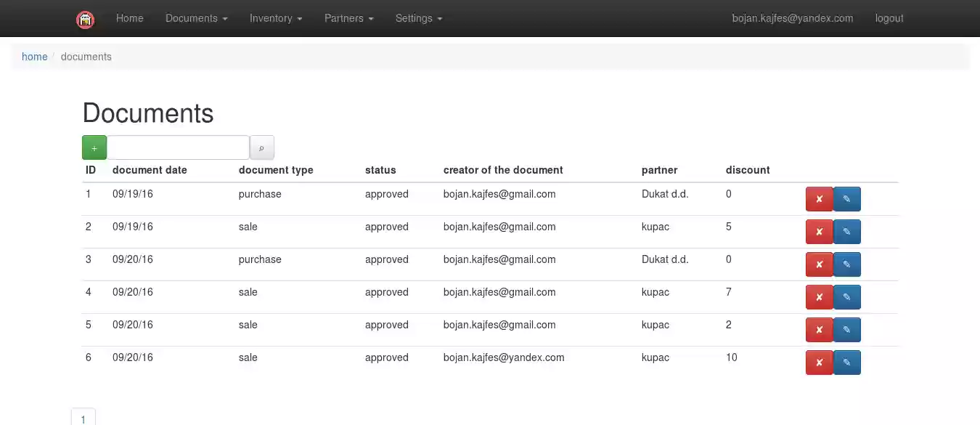980x425 pixels.
Task: Open the Partners dropdown menu
Action: coord(348,18)
